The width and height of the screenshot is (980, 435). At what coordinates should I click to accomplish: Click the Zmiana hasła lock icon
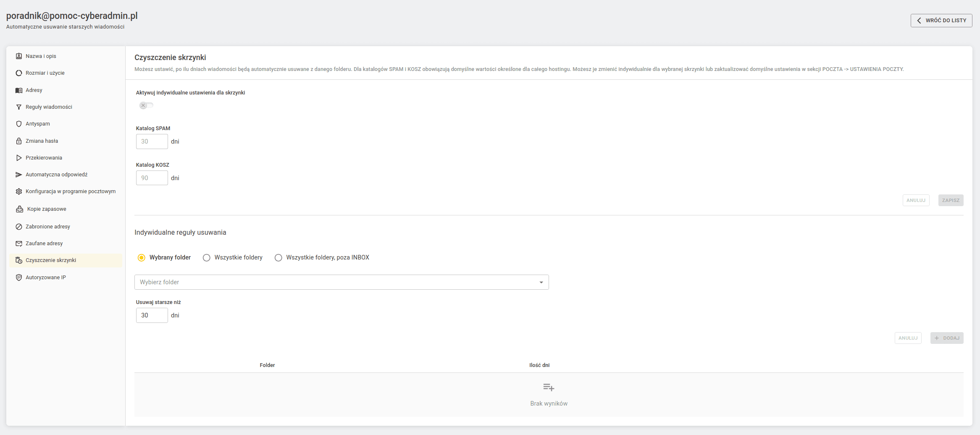pyautogui.click(x=19, y=141)
